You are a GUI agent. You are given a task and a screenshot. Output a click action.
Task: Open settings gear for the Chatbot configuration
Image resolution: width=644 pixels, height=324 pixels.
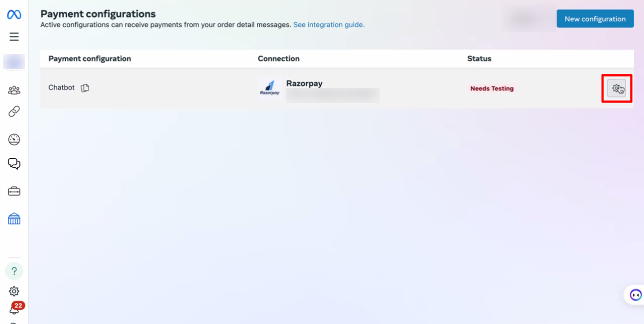pos(616,88)
